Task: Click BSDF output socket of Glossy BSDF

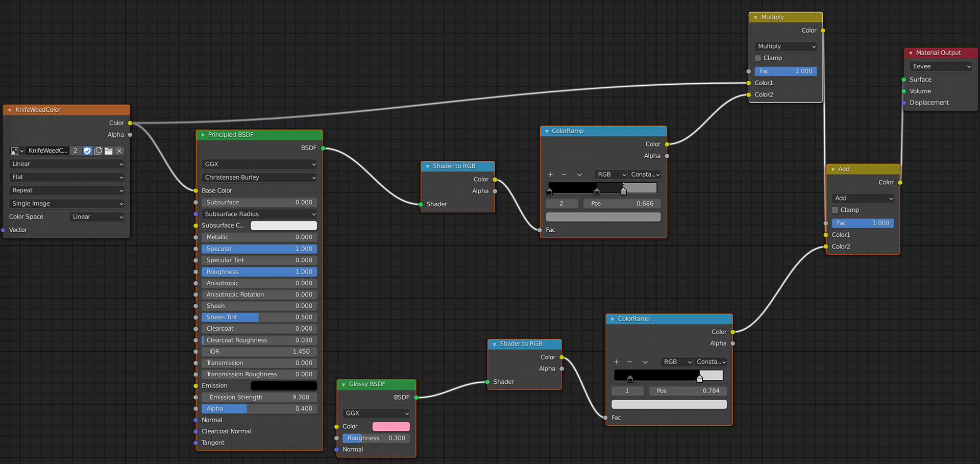Action: [x=416, y=397]
